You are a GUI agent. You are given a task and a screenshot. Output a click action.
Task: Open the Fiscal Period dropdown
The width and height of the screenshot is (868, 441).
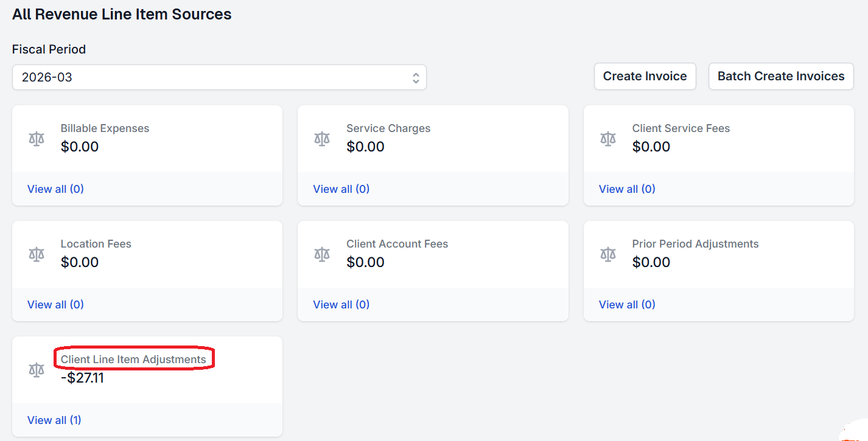tap(219, 77)
